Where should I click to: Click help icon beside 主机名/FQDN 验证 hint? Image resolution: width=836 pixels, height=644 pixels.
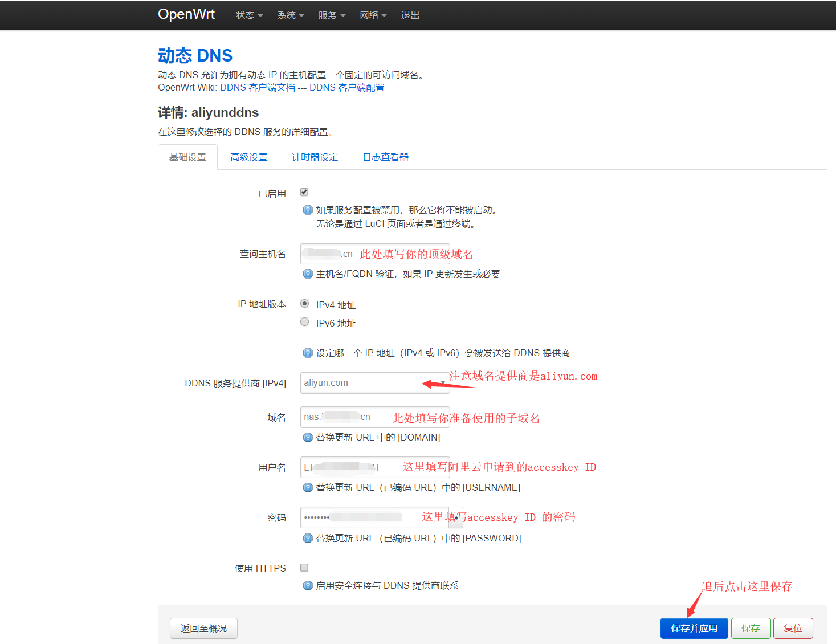308,274
